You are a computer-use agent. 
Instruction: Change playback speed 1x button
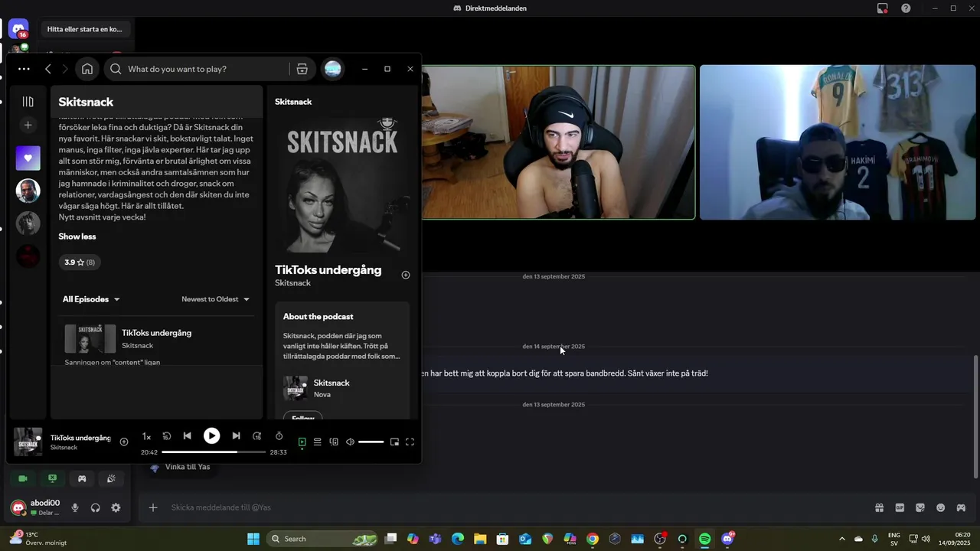(146, 436)
